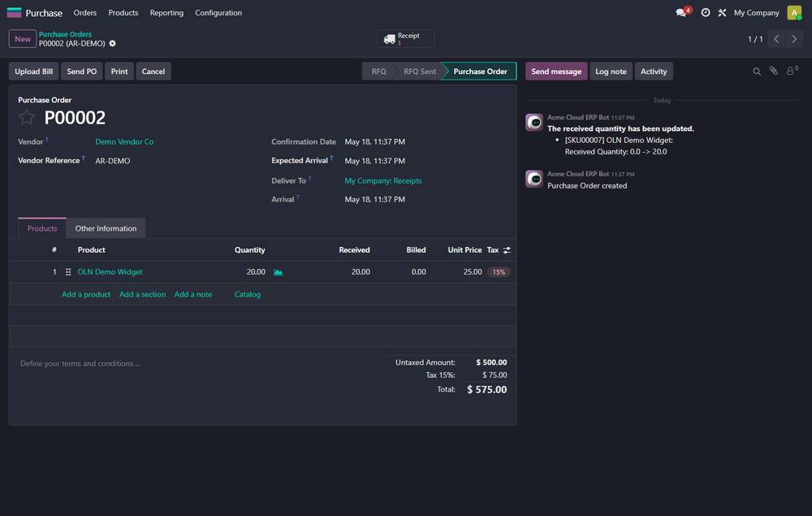Sort by the Quantity column header
This screenshot has width=812, height=516.
(x=249, y=250)
